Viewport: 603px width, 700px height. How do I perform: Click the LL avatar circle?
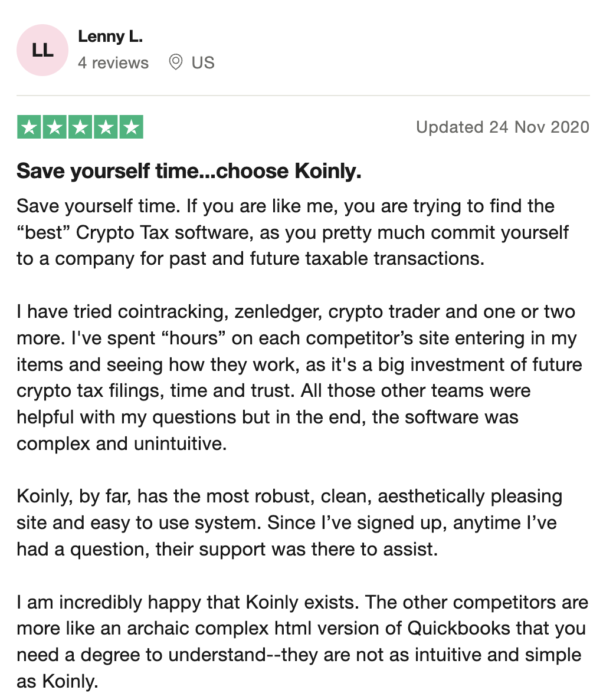click(x=42, y=50)
